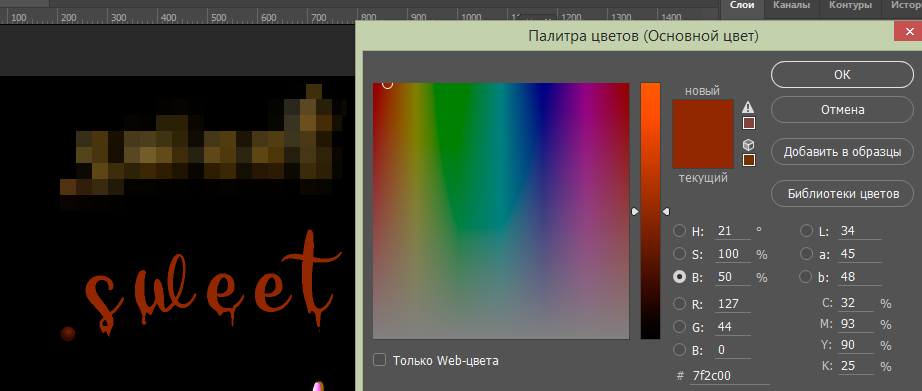The image size is (922, 391).
Task: Select the R red radio button
Action: [680, 304]
